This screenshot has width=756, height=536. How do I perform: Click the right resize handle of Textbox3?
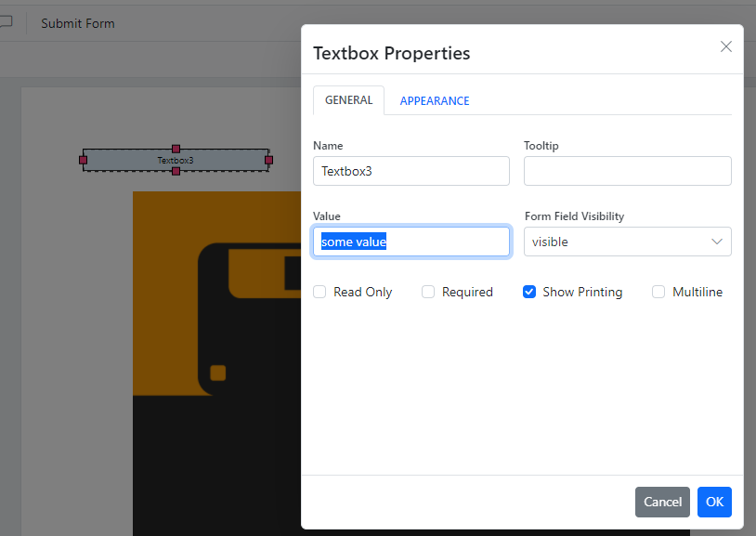[x=268, y=160]
